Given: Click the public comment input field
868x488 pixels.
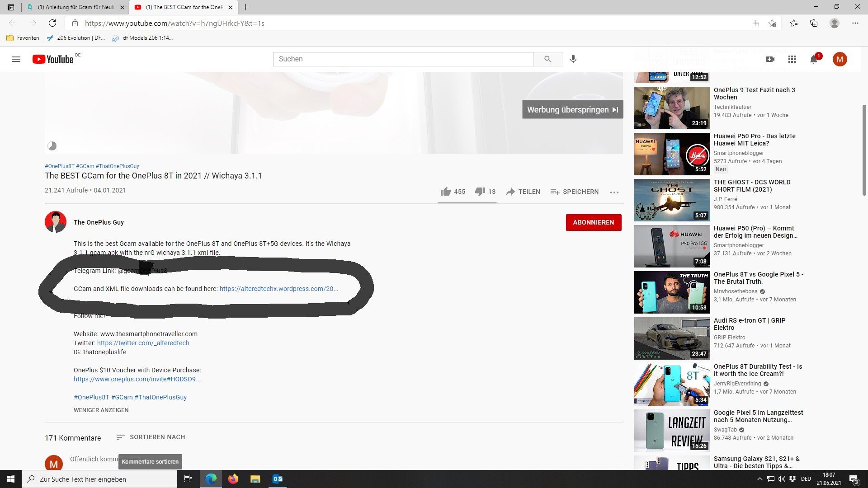Looking at the screenshot, I should click(346, 459).
